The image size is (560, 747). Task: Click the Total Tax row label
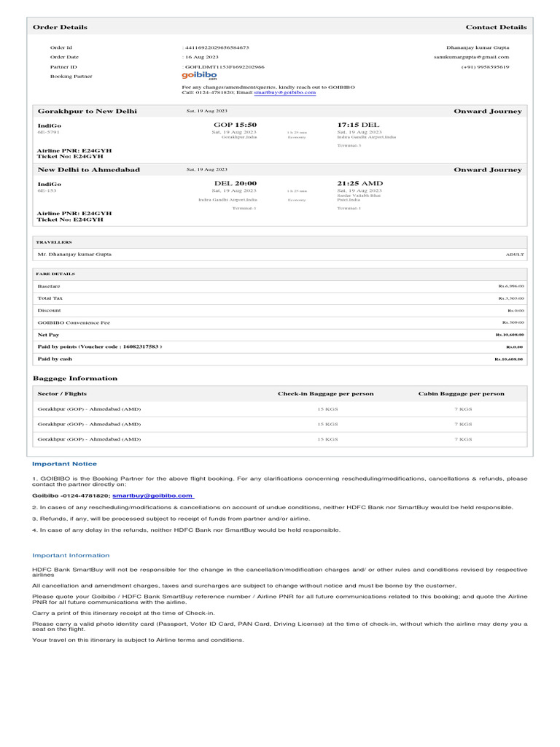(50, 298)
